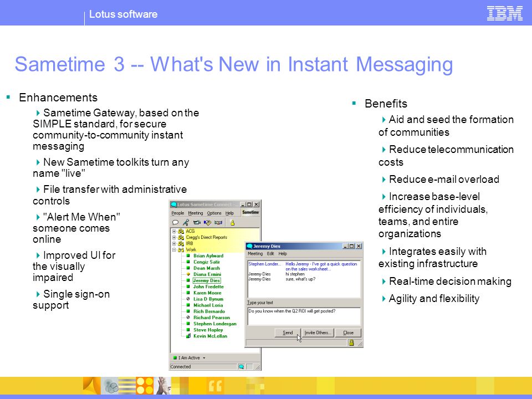This screenshot has height=399, width=532.
Task: Collapse the Work group
Action: coord(174,250)
